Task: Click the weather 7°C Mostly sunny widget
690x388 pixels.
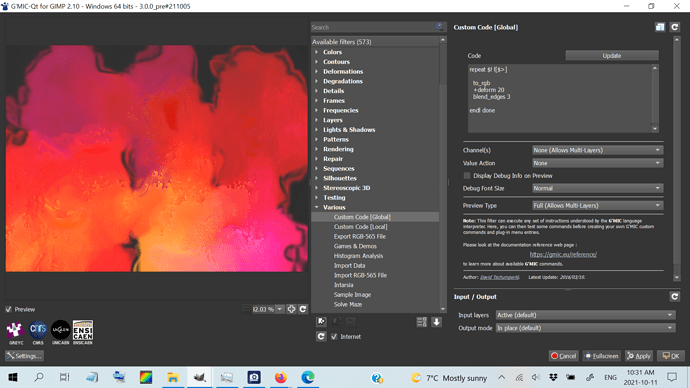Action: 449,378
